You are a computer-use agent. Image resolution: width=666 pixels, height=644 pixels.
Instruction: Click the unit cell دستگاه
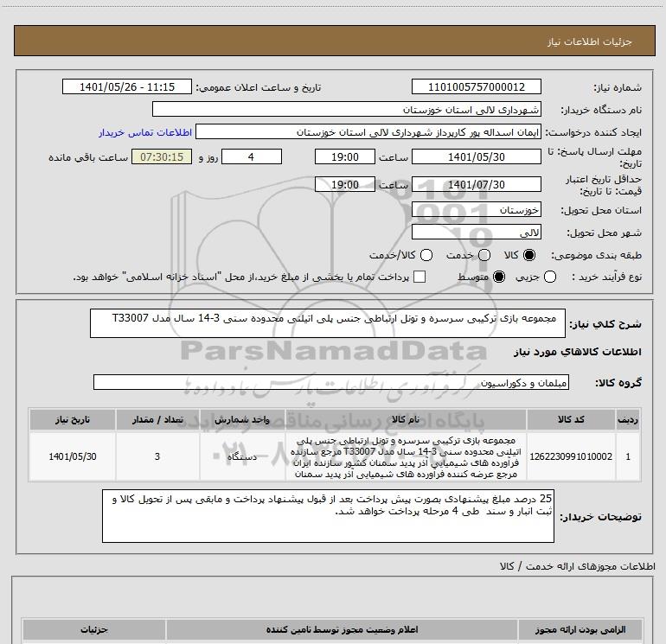tap(242, 456)
